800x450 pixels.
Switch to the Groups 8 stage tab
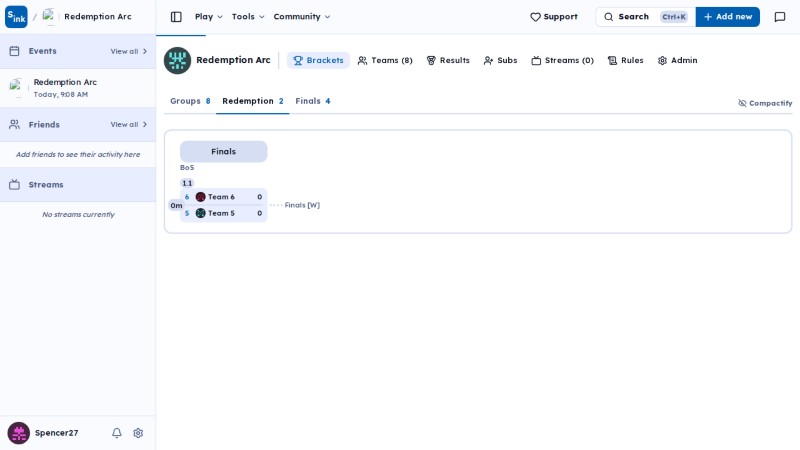point(190,101)
